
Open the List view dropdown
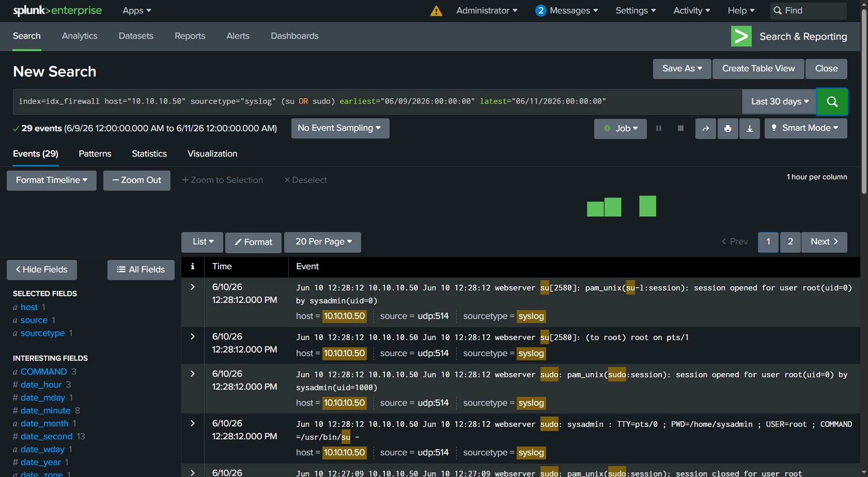[x=203, y=242]
